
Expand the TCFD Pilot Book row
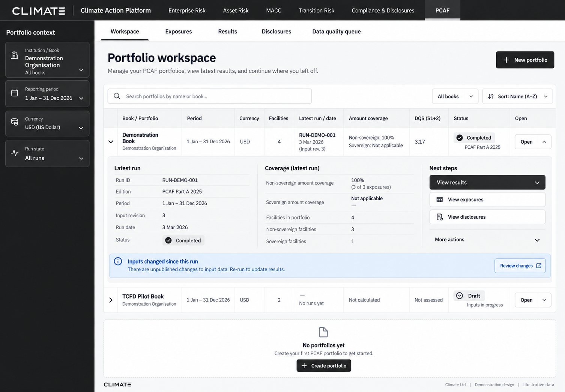111,300
